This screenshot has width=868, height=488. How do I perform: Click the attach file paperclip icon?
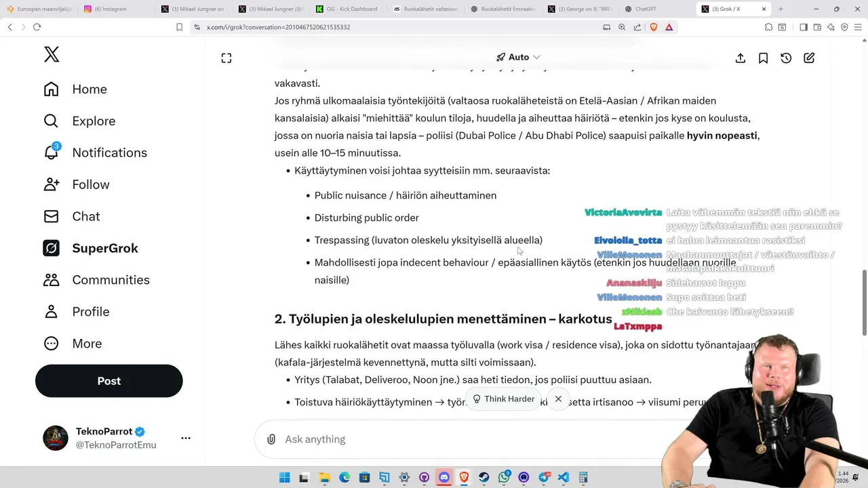pyautogui.click(x=271, y=439)
